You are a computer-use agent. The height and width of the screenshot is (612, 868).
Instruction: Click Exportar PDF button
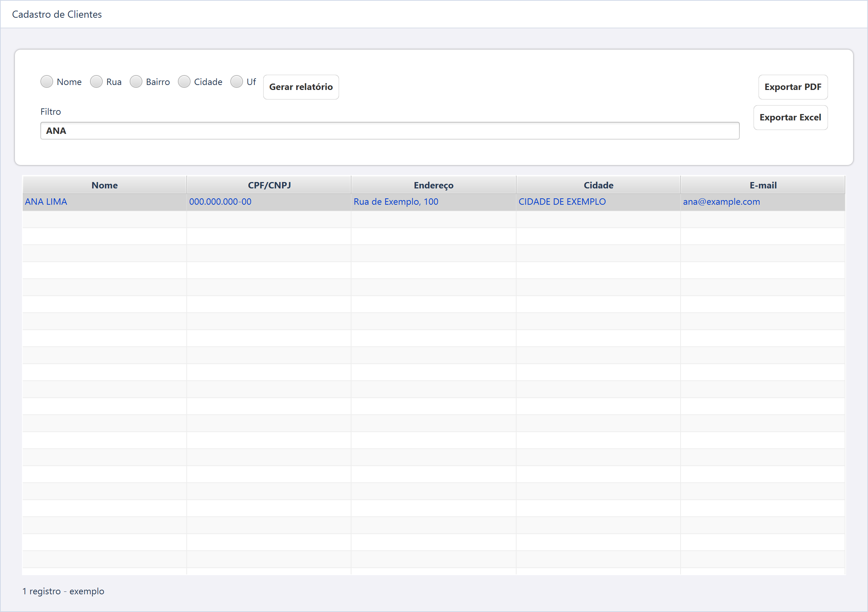coord(793,87)
